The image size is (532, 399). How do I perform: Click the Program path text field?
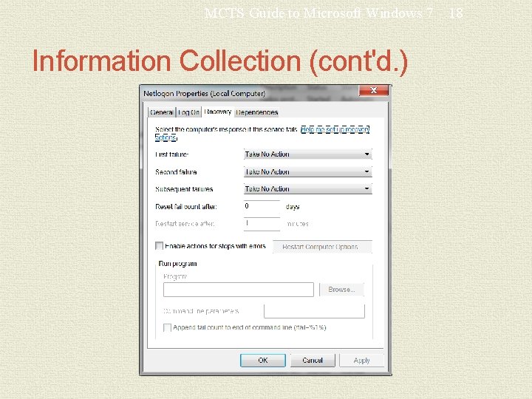(x=239, y=290)
